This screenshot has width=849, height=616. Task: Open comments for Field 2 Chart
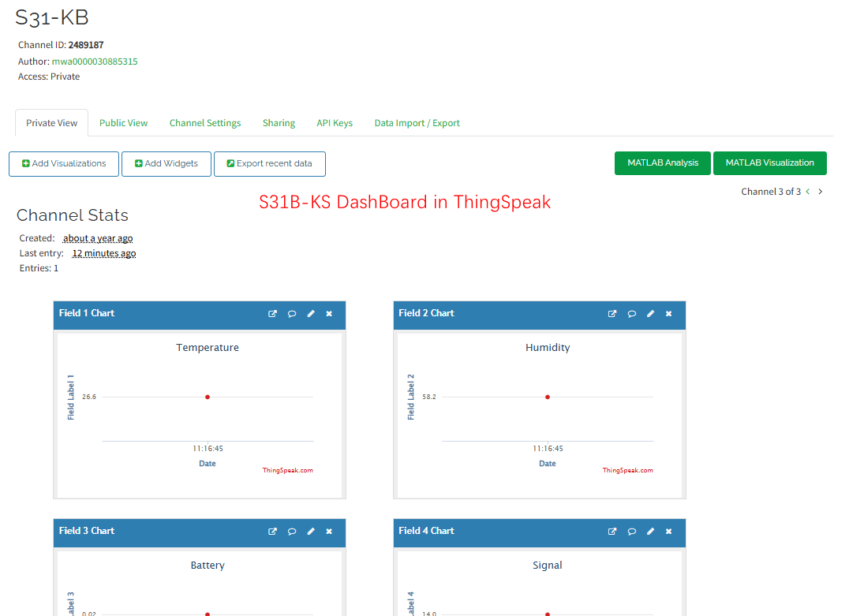click(632, 314)
